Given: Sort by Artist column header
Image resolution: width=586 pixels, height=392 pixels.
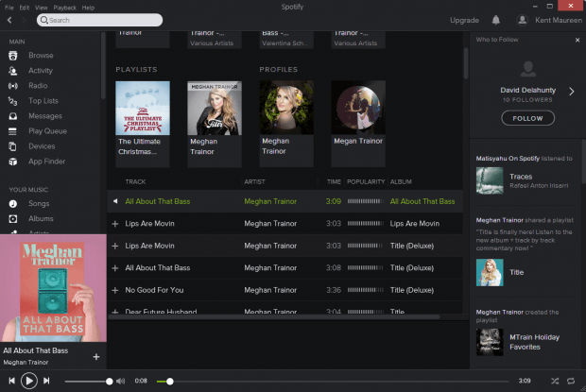Looking at the screenshot, I should pyautogui.click(x=254, y=181).
